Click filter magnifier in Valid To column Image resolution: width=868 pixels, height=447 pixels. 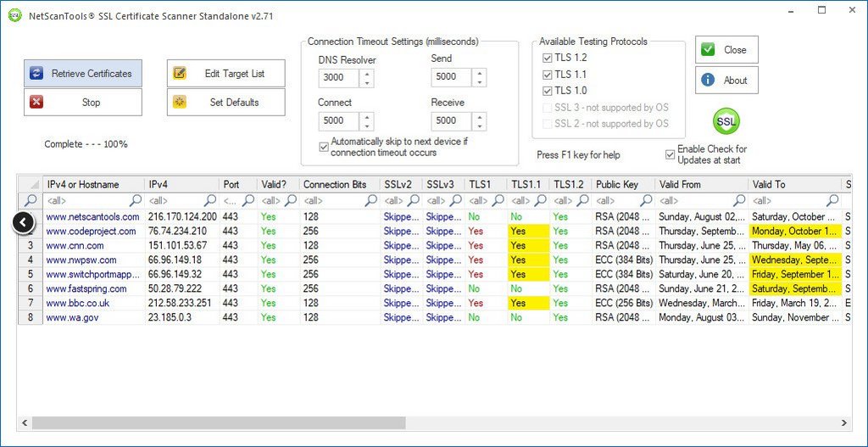click(832, 200)
